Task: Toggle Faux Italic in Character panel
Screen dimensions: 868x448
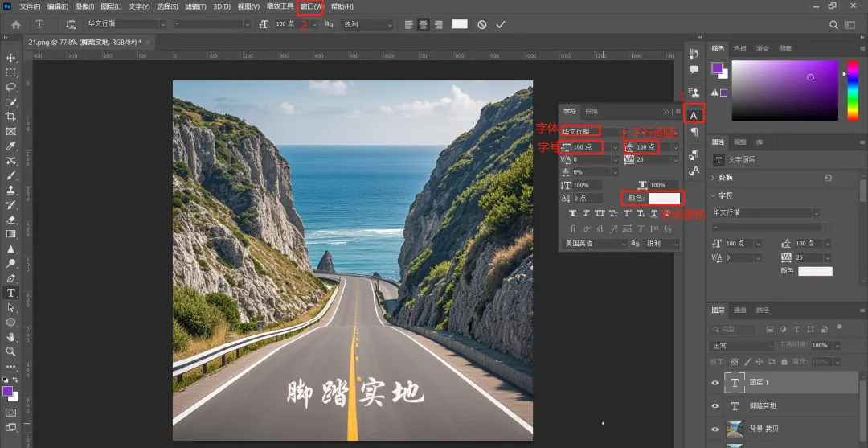Action: point(586,213)
